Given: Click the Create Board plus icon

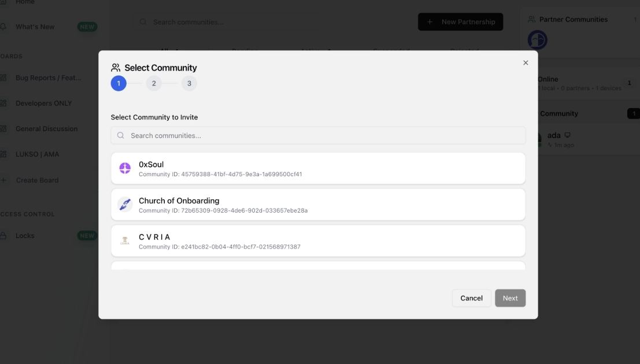Looking at the screenshot, I should tap(3, 180).
